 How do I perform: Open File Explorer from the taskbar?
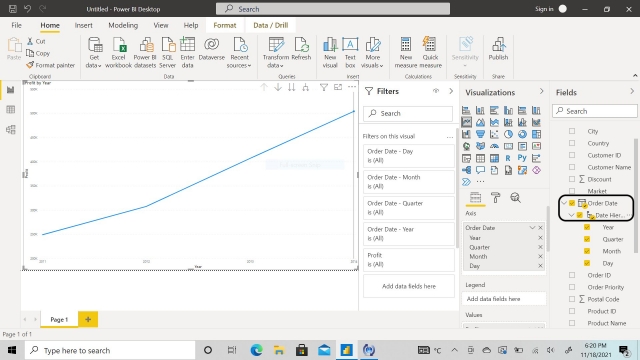pos(279,350)
